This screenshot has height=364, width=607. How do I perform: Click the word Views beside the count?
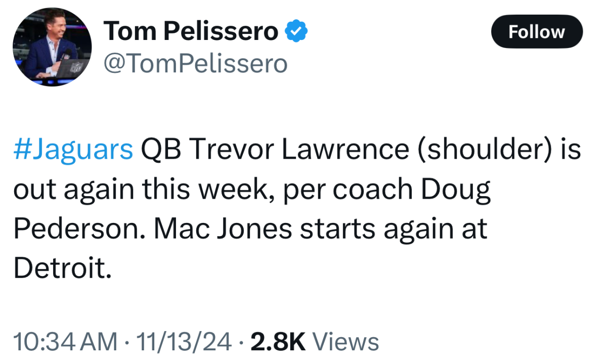346,341
